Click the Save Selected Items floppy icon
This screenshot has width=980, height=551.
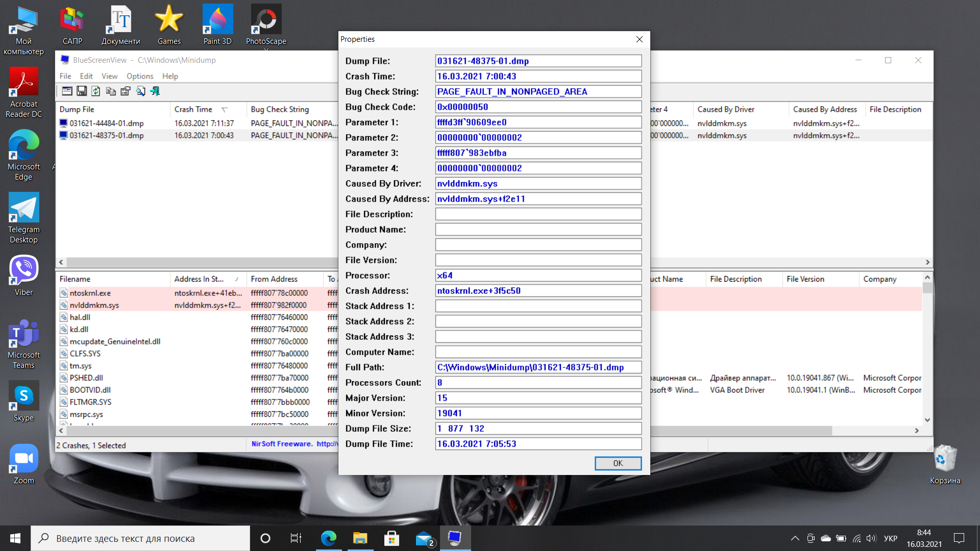[x=82, y=91]
